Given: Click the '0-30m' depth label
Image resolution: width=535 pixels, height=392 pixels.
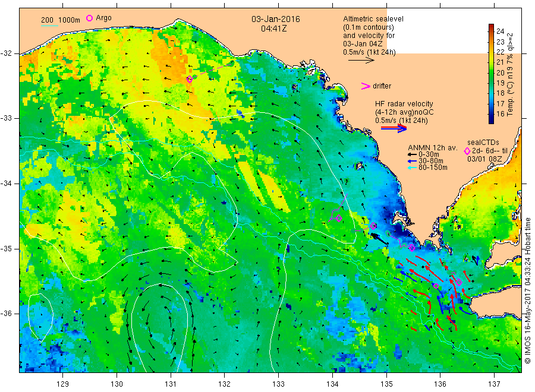Looking at the screenshot, I should point(429,154).
